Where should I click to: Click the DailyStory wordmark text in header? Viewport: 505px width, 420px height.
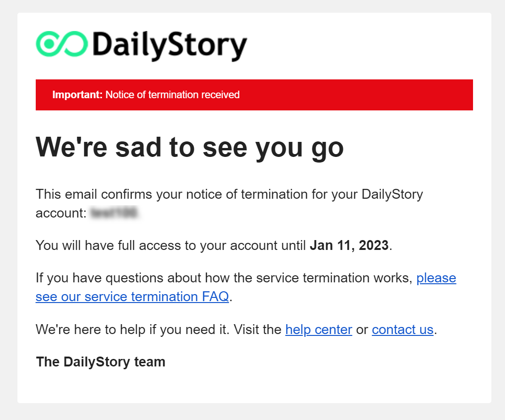(170, 46)
